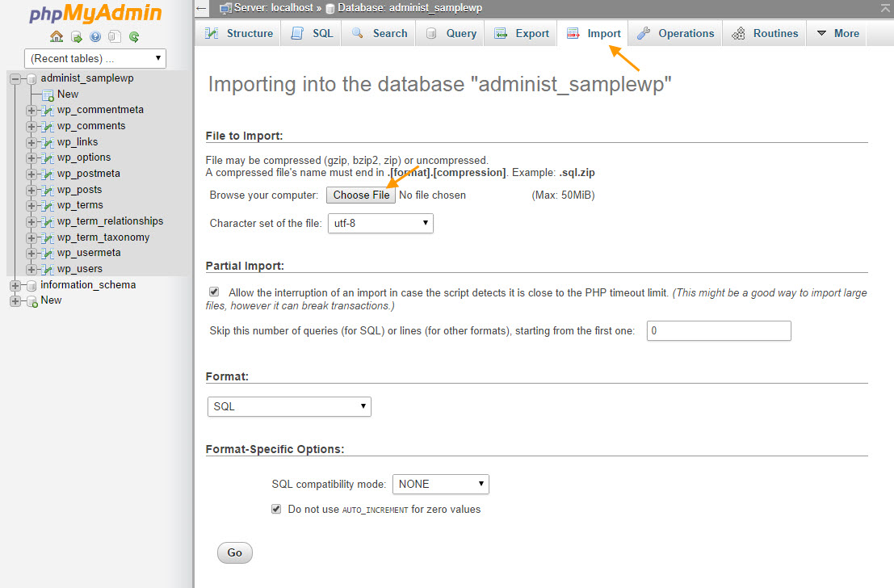Click the wp_commentmeta table icon

pos(48,110)
